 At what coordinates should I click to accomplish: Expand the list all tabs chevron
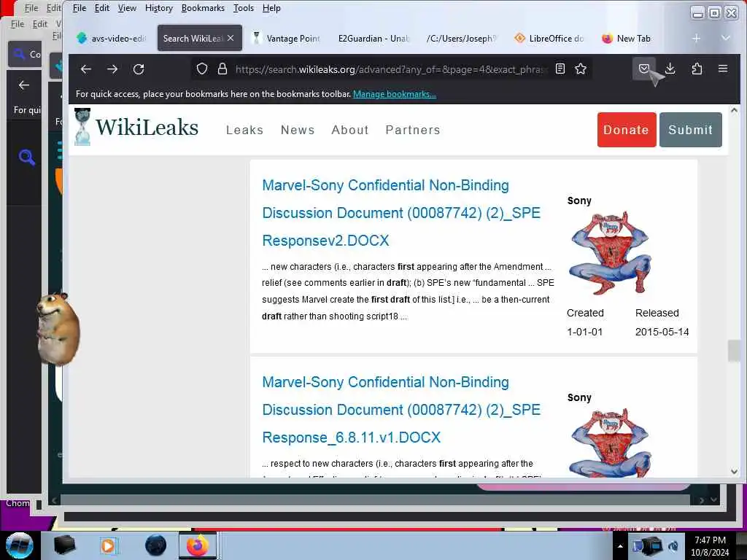coord(725,38)
